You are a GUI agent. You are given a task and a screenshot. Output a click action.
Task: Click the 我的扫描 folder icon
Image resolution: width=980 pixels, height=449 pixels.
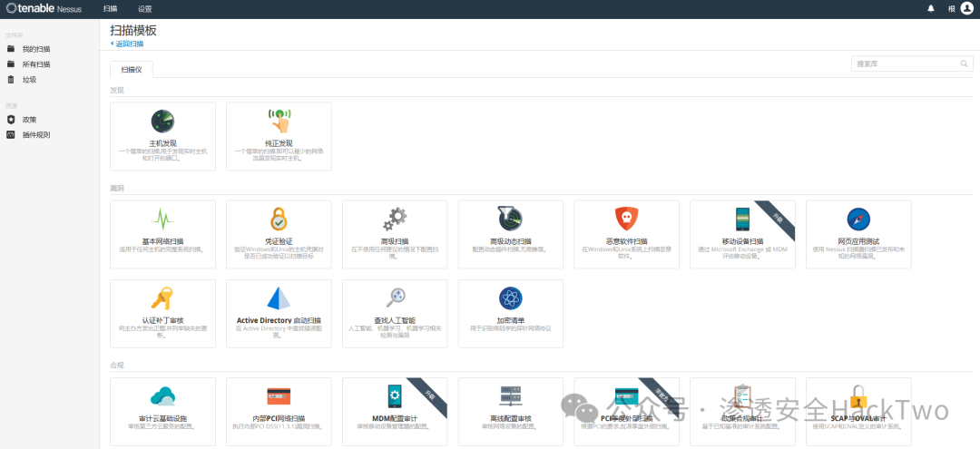click(11, 49)
